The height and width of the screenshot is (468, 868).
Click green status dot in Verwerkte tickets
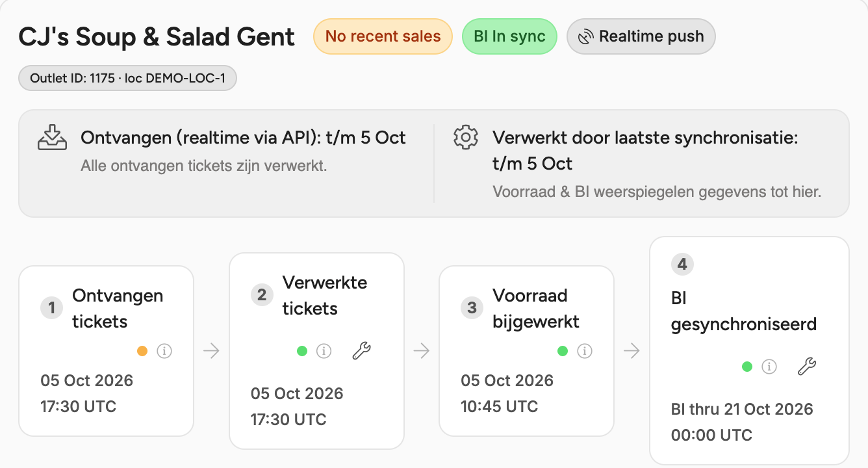coord(302,351)
